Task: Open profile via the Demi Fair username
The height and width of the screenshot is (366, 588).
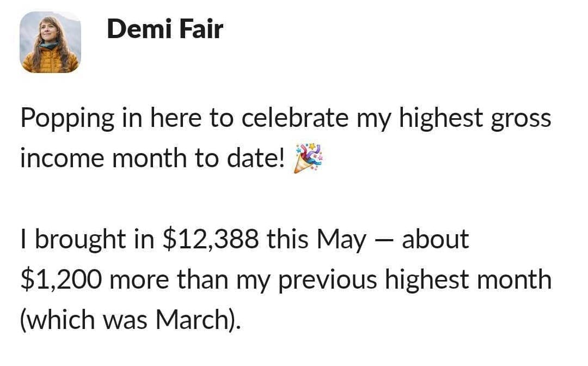Action: [x=164, y=28]
